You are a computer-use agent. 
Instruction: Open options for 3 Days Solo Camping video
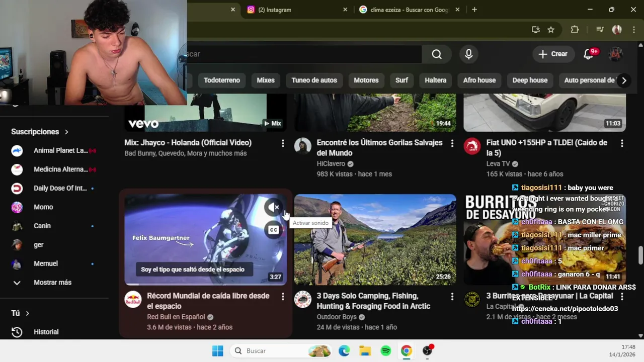click(452, 297)
